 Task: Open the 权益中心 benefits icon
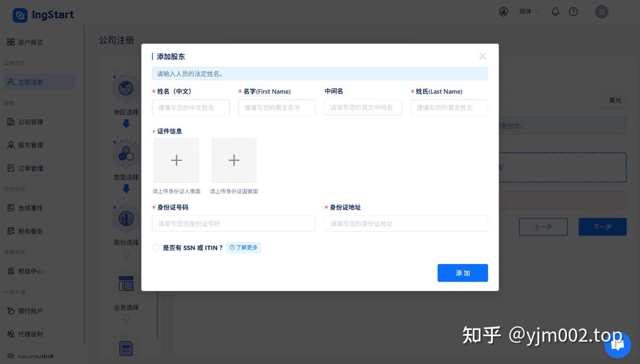[x=11, y=271]
